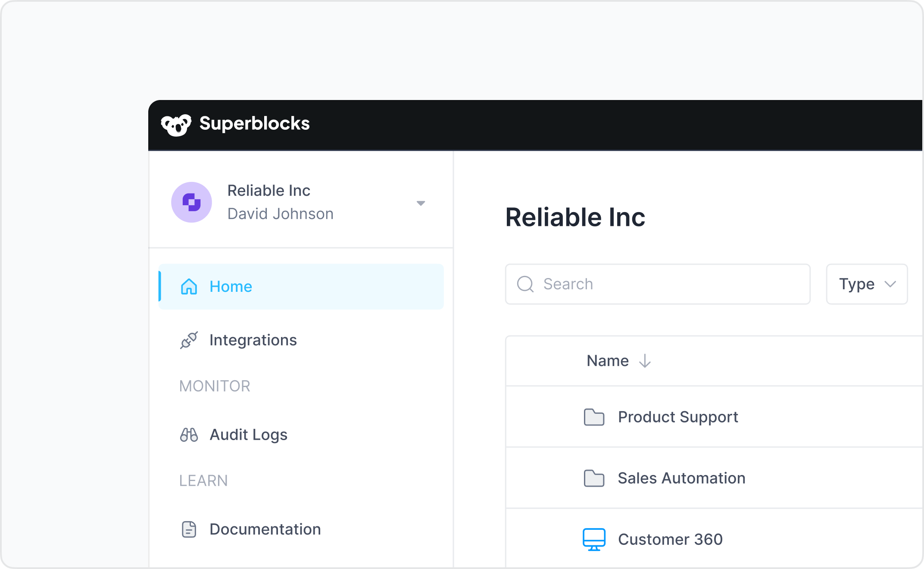This screenshot has width=924, height=569.
Task: Expand the organization switcher caret
Action: (421, 203)
